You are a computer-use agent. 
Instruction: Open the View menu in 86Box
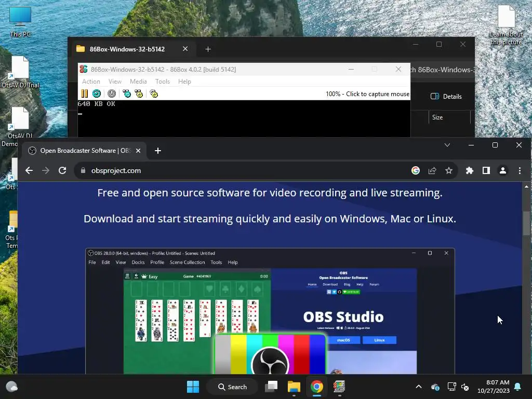pyautogui.click(x=115, y=82)
